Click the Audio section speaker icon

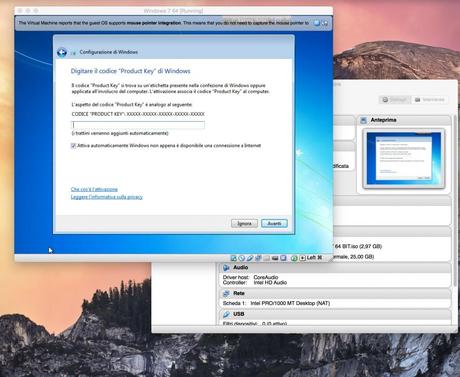[226, 267]
